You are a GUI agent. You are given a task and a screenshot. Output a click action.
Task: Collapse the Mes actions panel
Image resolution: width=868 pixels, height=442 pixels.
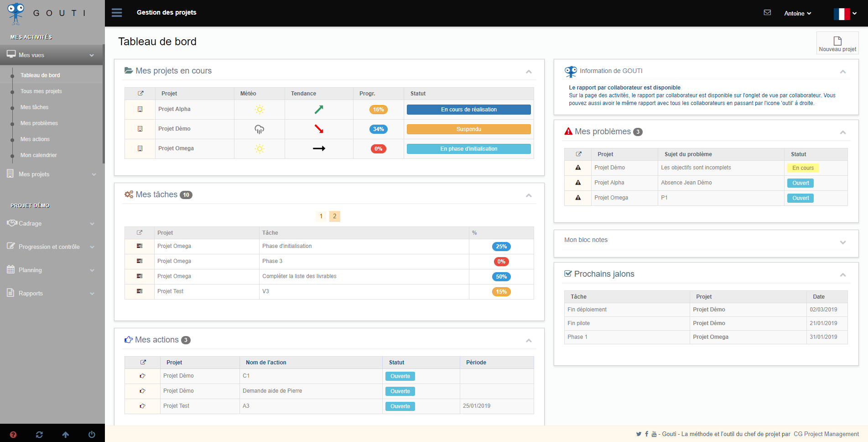click(x=529, y=341)
